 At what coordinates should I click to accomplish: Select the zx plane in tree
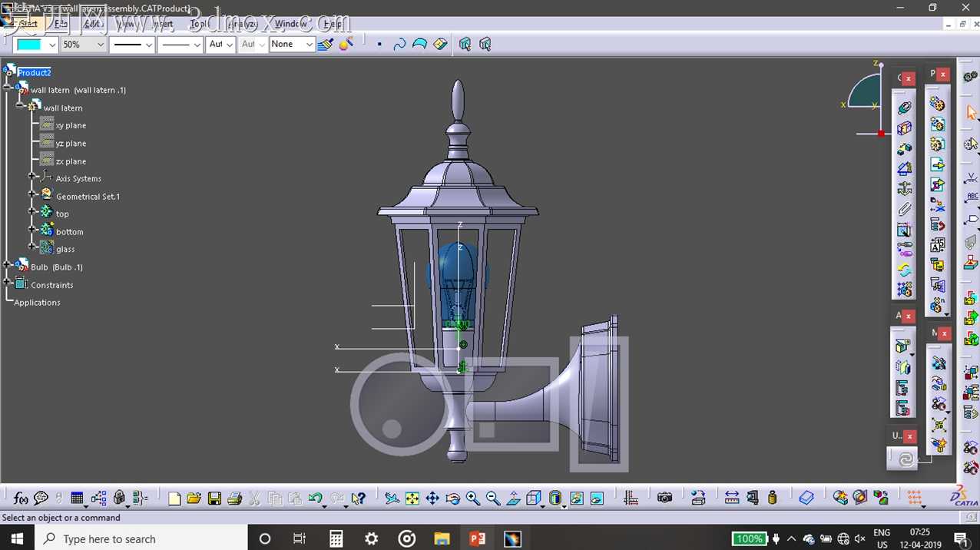click(x=71, y=161)
